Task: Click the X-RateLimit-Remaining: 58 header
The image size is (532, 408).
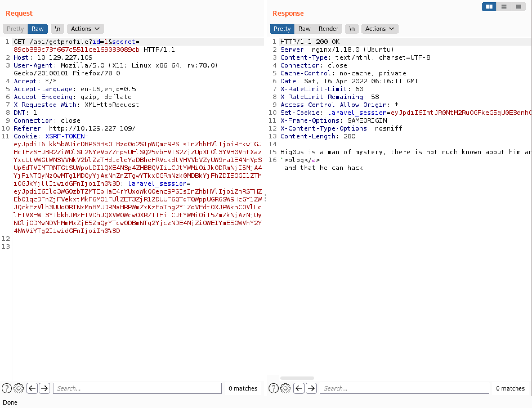Action: (x=330, y=97)
